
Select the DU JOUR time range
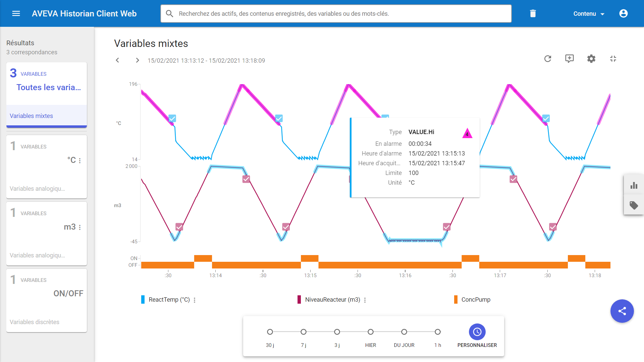(404, 332)
